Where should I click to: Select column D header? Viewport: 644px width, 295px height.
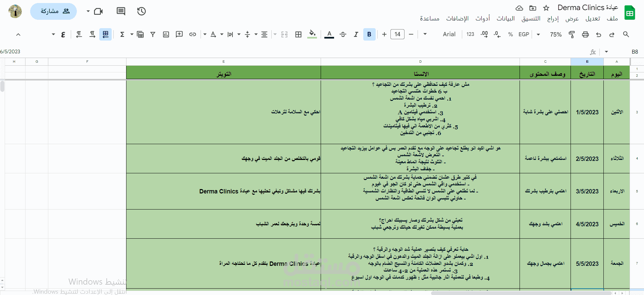pos(420,62)
